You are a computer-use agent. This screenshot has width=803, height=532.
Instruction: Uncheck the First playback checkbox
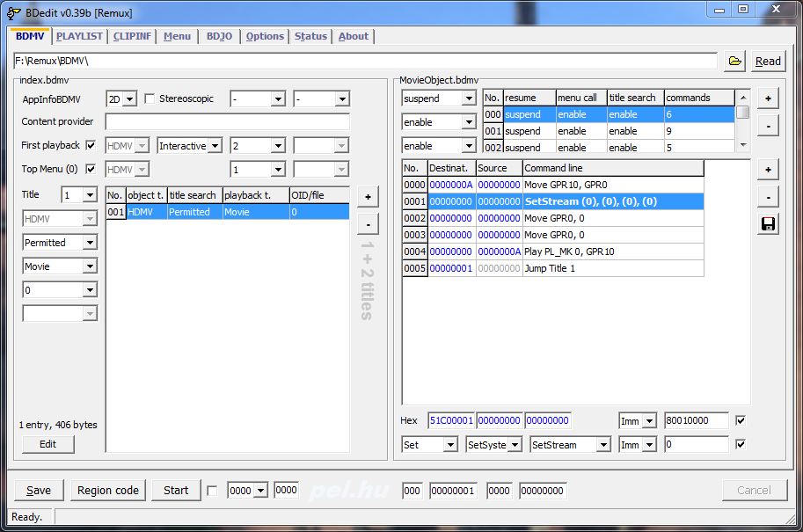[x=91, y=145]
